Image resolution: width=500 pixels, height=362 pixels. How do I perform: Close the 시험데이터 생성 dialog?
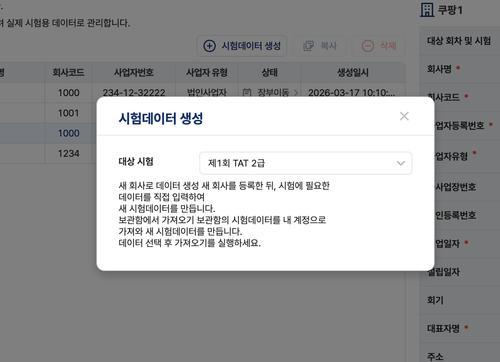pyautogui.click(x=404, y=116)
